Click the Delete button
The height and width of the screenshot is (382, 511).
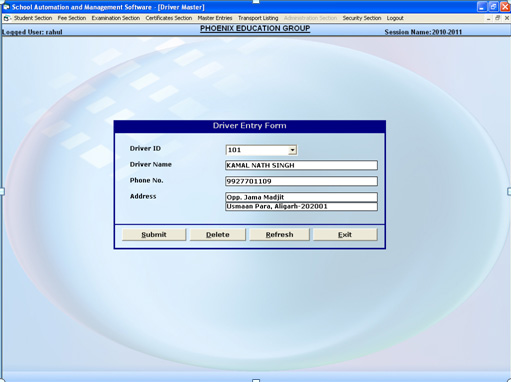pyautogui.click(x=218, y=235)
